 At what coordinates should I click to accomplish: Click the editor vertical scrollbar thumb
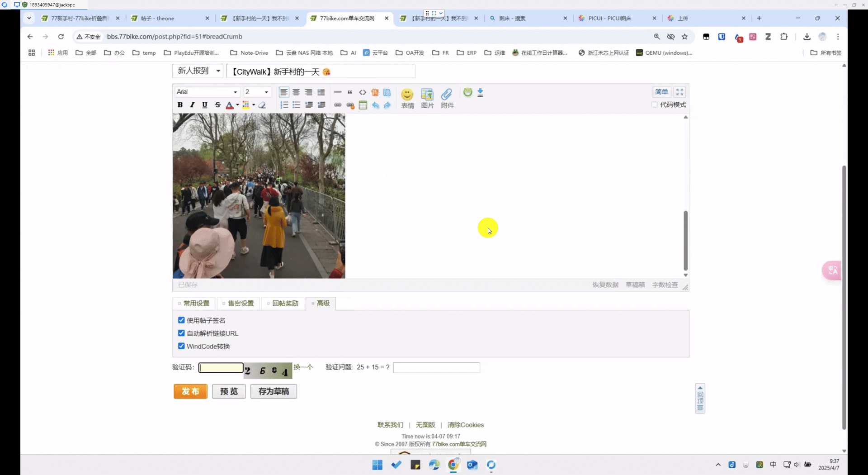click(x=685, y=241)
